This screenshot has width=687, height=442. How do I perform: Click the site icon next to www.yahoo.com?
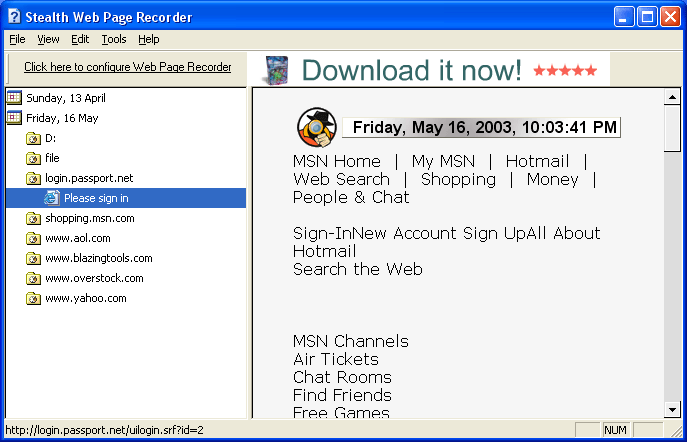click(x=33, y=298)
